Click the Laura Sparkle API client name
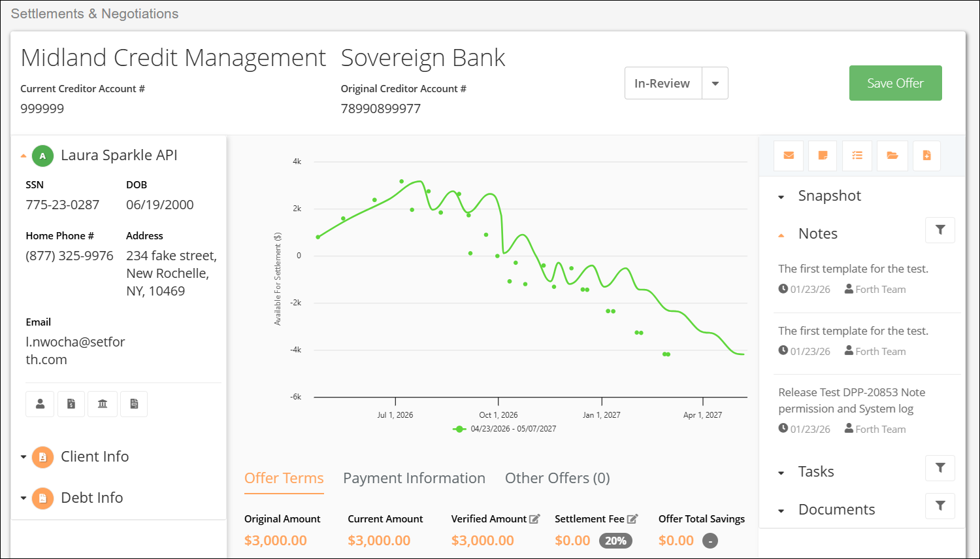Viewport: 980px width, 559px height. (119, 156)
